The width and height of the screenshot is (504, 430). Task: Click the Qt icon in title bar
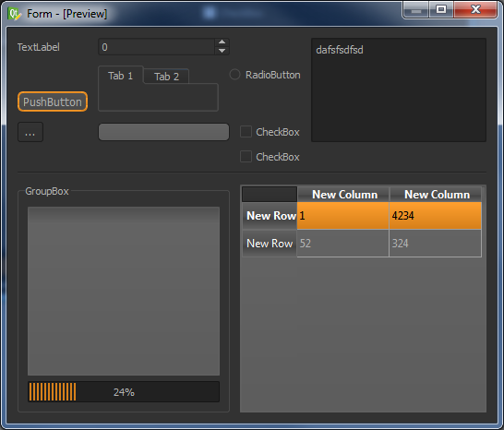[14, 14]
